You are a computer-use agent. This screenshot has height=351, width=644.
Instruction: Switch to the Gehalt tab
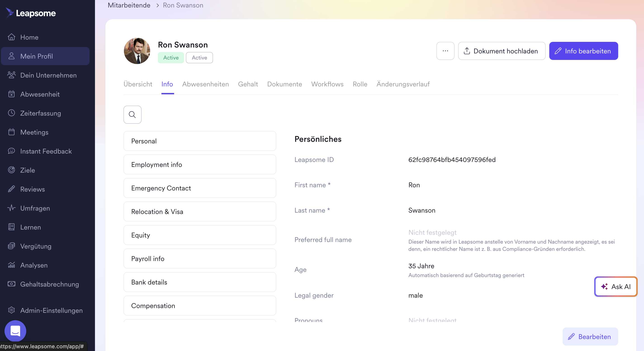(x=248, y=84)
